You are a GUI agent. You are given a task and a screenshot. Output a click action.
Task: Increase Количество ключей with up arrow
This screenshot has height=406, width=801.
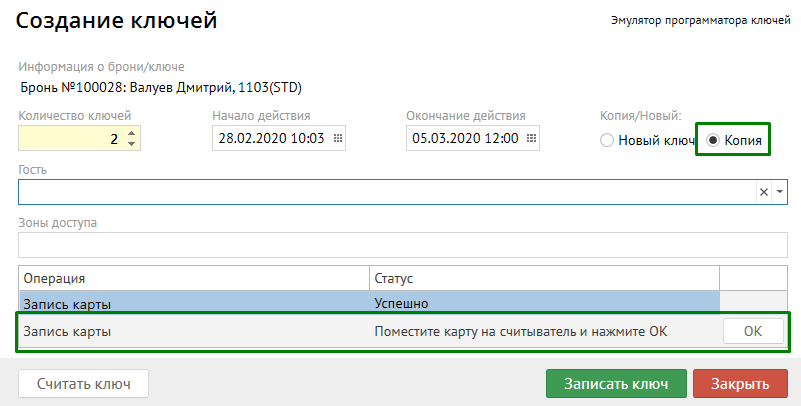[131, 132]
